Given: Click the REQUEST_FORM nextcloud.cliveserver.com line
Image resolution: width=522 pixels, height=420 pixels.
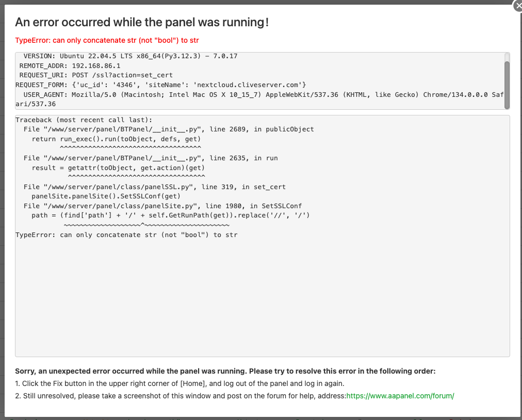Looking at the screenshot, I should click(161, 85).
